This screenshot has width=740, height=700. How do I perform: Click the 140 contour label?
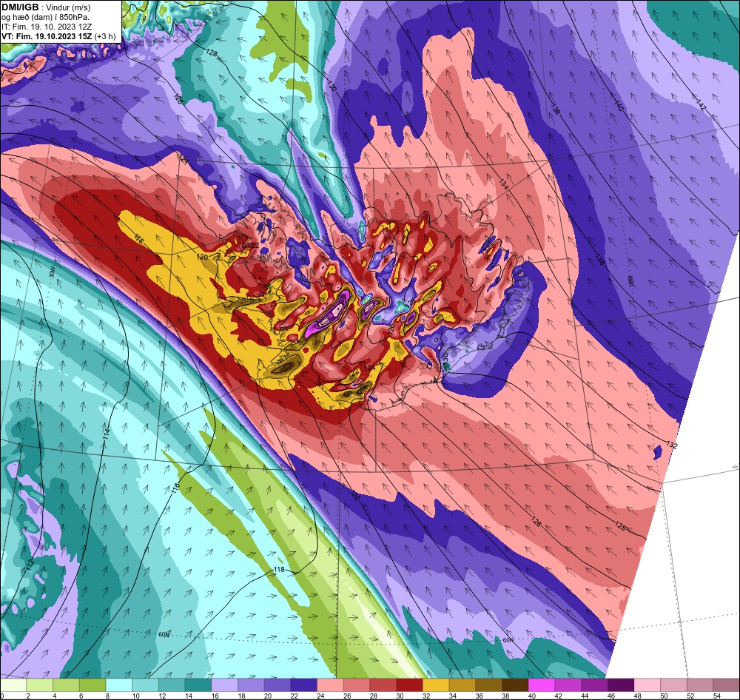pyautogui.click(x=619, y=107)
